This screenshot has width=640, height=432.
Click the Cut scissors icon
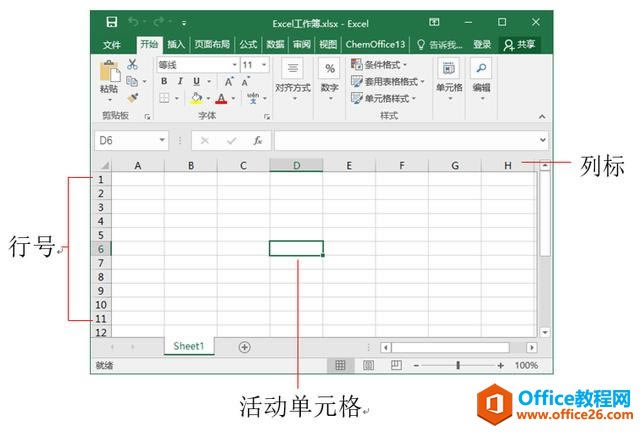[132, 64]
